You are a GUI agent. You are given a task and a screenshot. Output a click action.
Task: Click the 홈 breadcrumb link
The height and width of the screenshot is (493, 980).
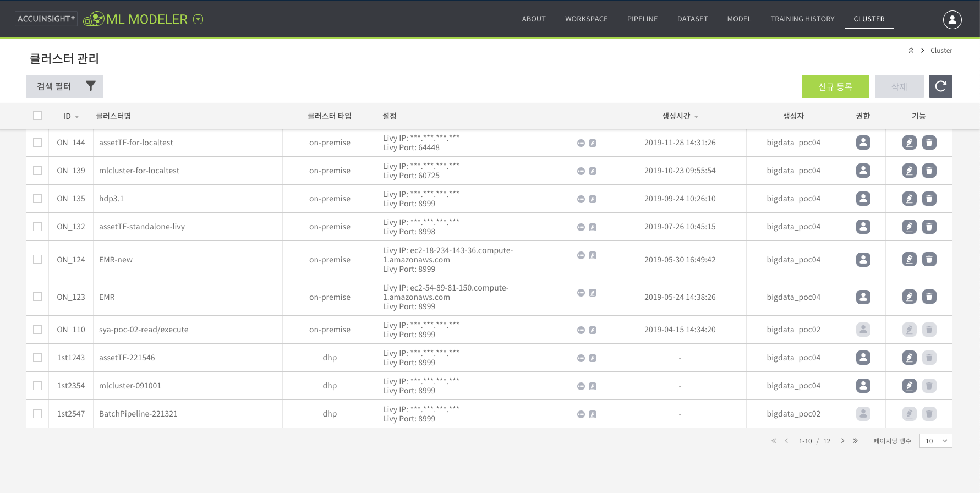click(x=911, y=50)
